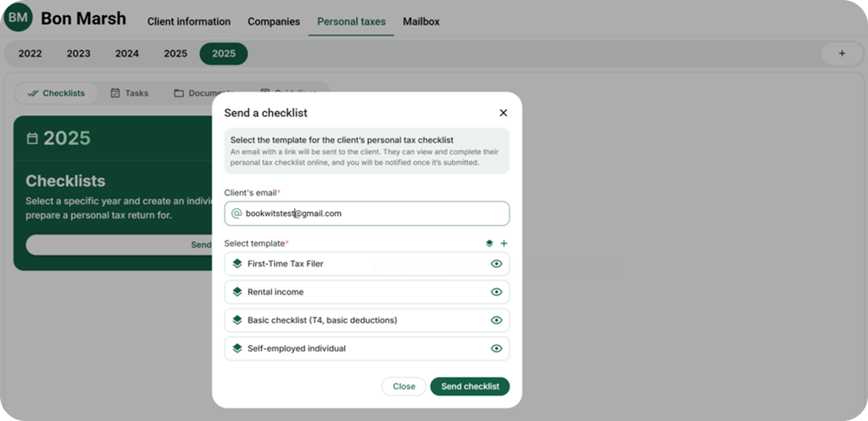Click the calendar icon next to 2025
The height and width of the screenshot is (421, 868).
[x=32, y=138]
